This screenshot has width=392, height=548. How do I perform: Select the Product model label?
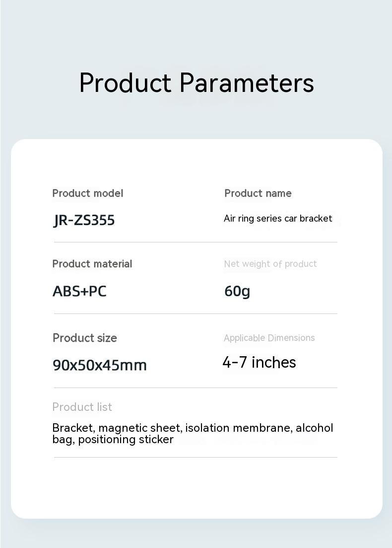[88, 193]
